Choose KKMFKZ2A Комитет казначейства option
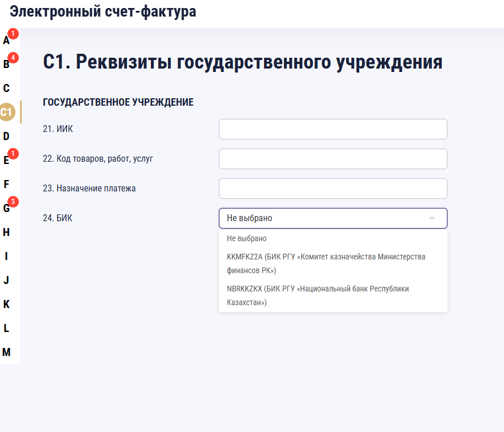Viewport: 504px width, 432px height. [326, 263]
